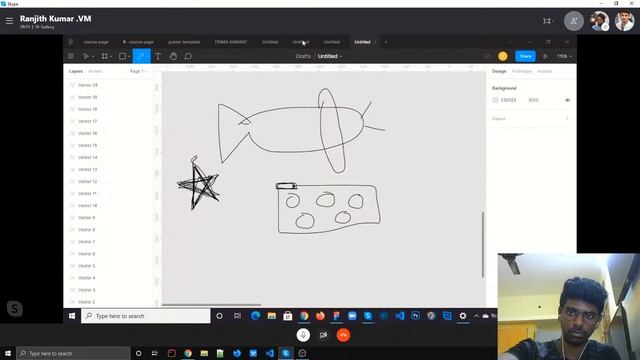The height and width of the screenshot is (360, 640).
Task: Select the Comment tool
Action: coord(188,56)
